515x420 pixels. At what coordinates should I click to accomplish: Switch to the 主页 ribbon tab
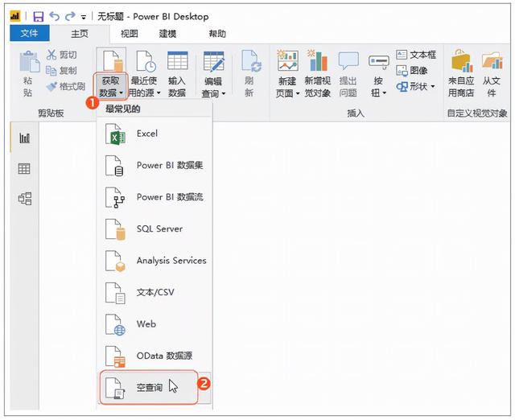tap(80, 34)
